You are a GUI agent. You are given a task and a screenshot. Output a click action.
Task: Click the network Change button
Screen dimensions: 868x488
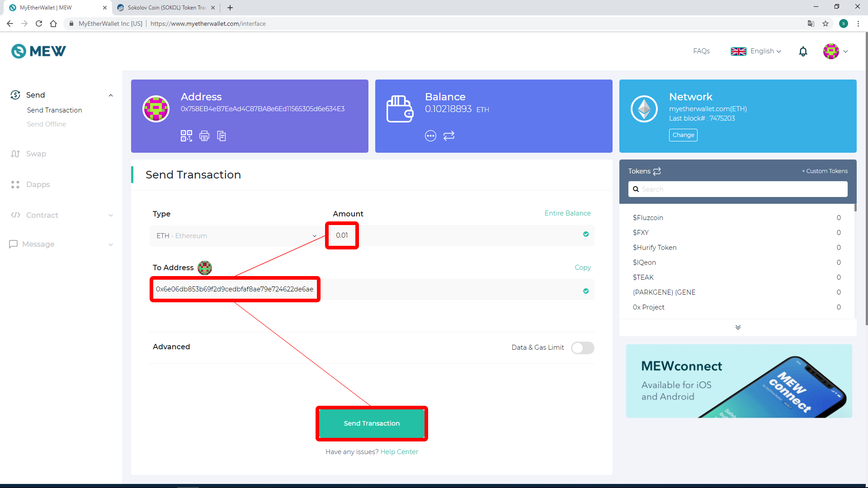[x=683, y=135]
